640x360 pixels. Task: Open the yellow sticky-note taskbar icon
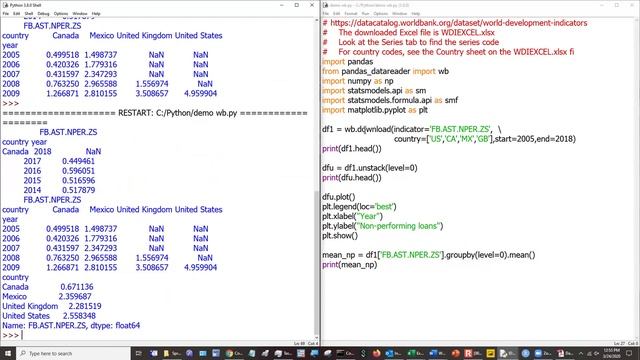[491, 353]
